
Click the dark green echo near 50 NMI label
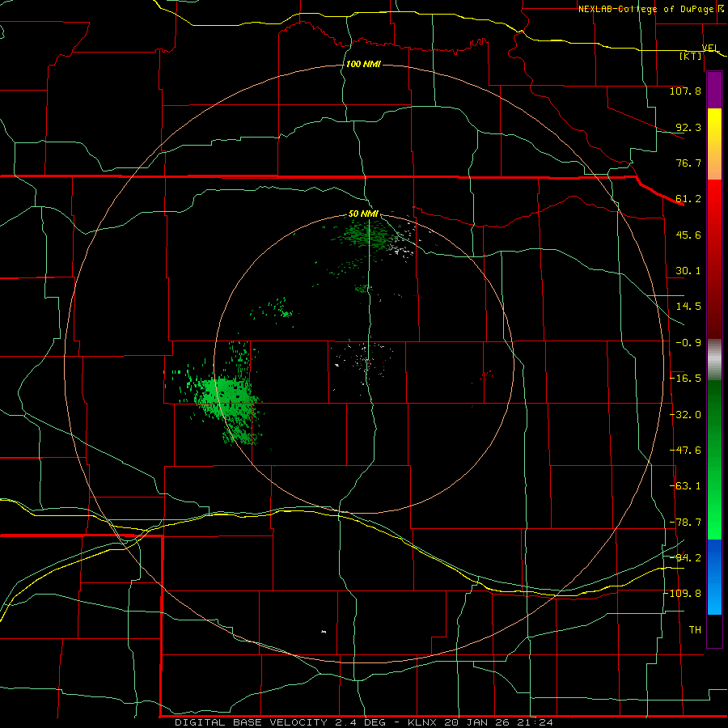[x=366, y=235]
